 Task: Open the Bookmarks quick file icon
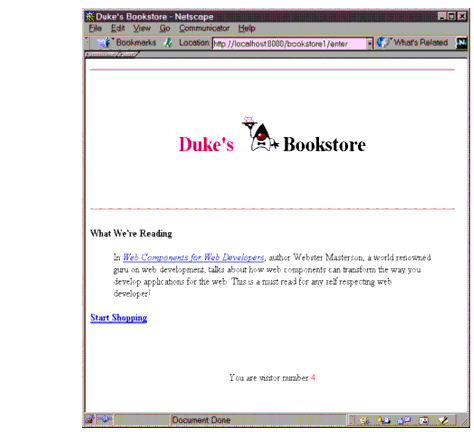pos(104,43)
